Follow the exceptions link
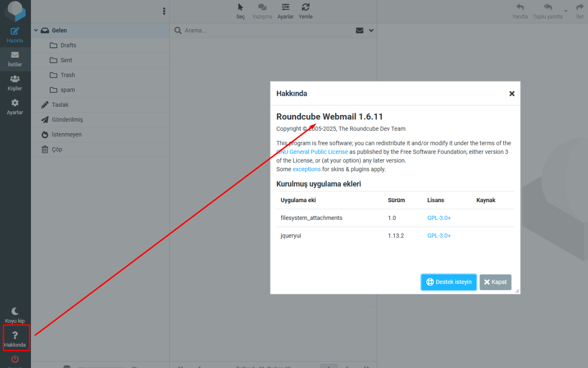588x368 pixels. pos(307,169)
